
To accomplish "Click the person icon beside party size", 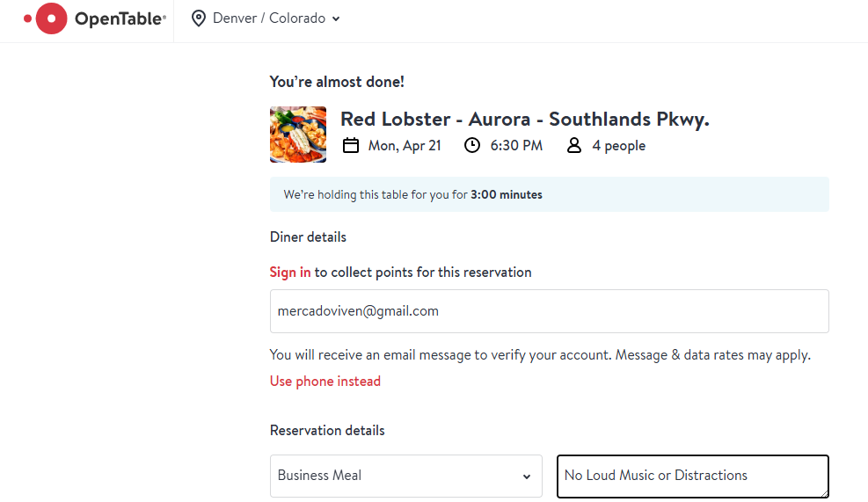I will click(574, 145).
